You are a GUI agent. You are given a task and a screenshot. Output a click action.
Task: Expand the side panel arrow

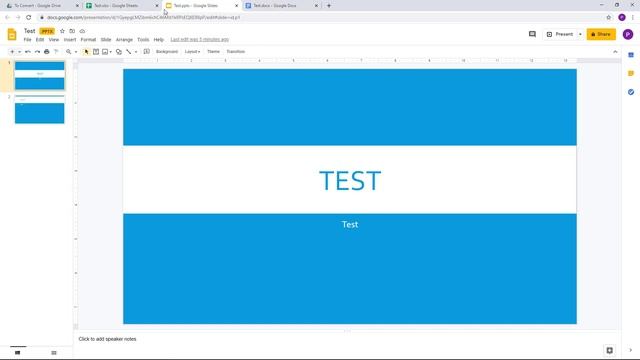(631, 350)
